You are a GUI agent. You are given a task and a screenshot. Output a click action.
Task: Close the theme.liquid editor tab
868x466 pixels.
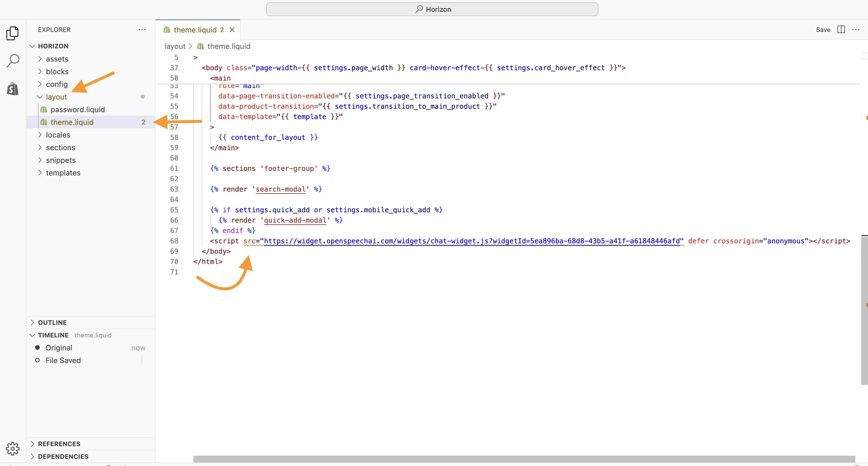[232, 30]
